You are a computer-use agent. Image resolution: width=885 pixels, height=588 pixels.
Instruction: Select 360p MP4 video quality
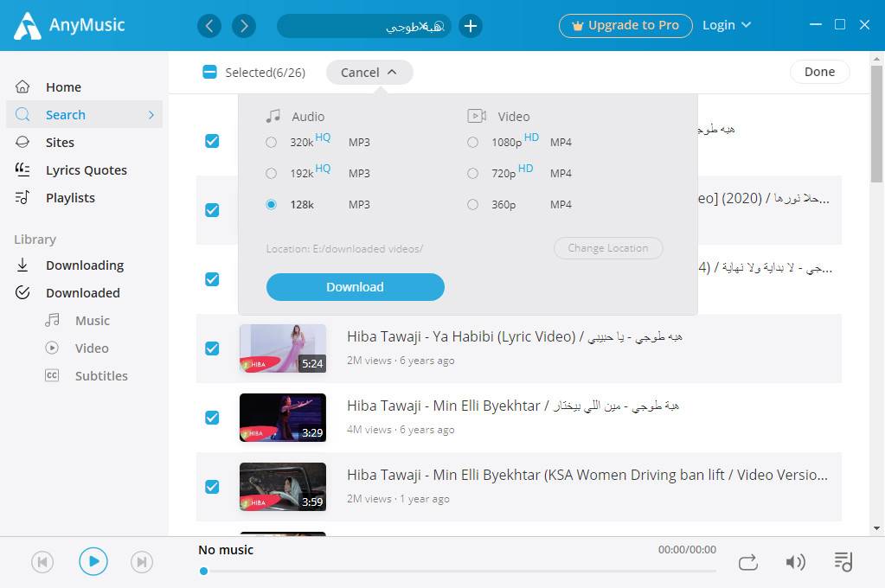(x=473, y=204)
